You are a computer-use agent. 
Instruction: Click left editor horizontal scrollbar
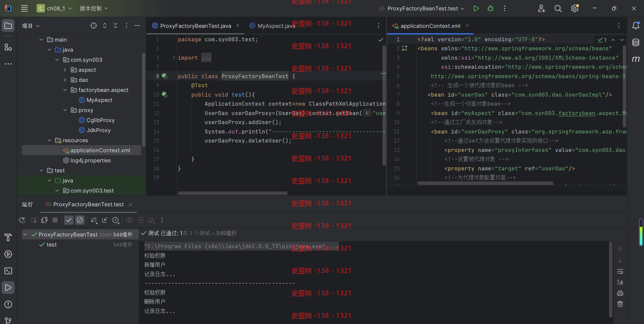pyautogui.click(x=233, y=193)
